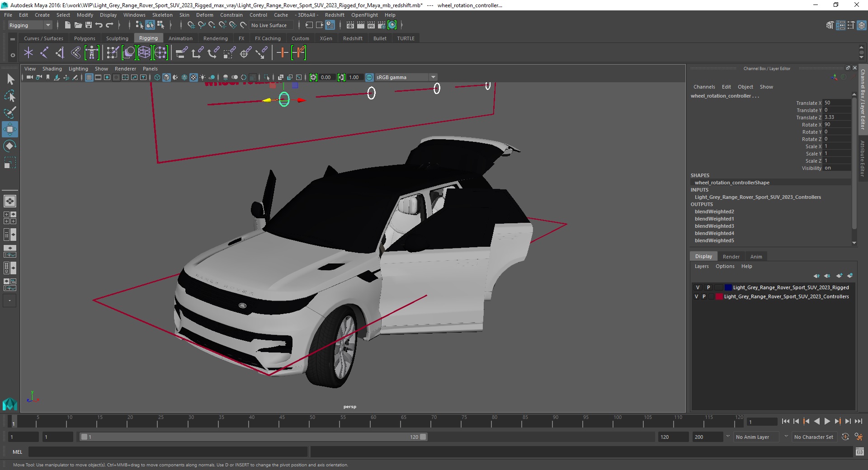Screen dimensions: 868x470
Task: Switch to the Rotate tool
Action: (10, 146)
